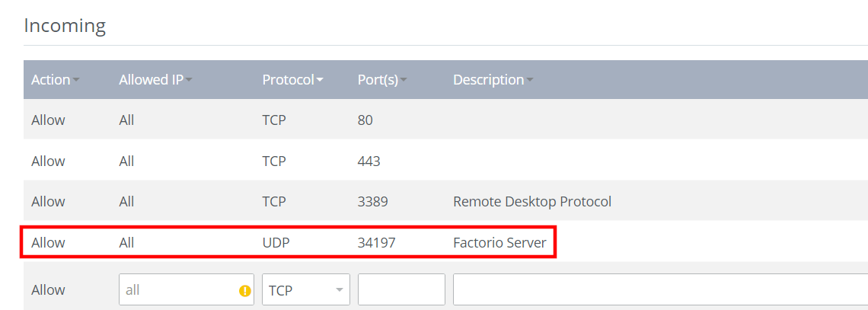
Task: Click the yellow warning icon in IP field
Action: (x=244, y=290)
